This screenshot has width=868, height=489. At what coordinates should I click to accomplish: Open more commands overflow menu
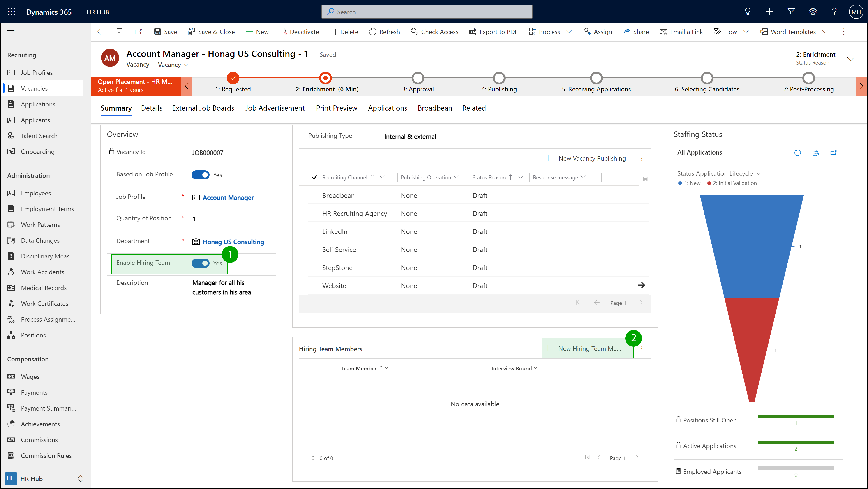click(x=844, y=32)
